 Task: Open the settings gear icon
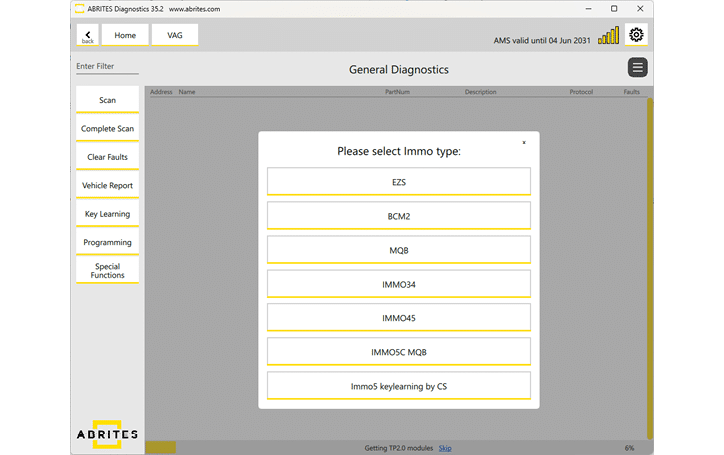tap(636, 35)
